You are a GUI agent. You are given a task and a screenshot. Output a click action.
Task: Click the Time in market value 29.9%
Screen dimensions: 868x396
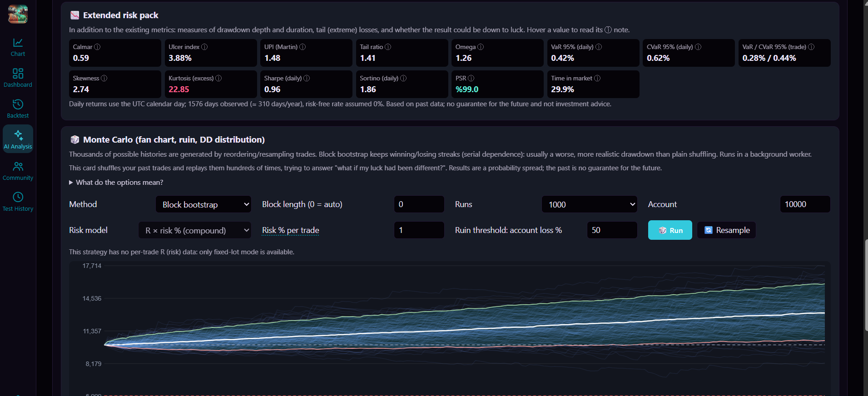click(562, 89)
